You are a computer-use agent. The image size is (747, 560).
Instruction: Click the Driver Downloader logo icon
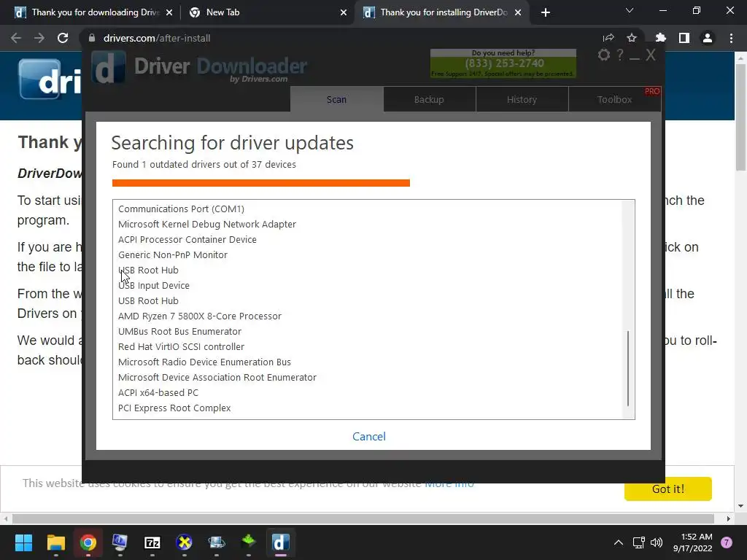(x=108, y=68)
